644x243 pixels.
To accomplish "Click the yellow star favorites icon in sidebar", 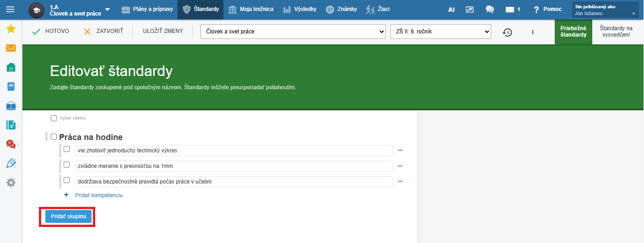I will [11, 29].
